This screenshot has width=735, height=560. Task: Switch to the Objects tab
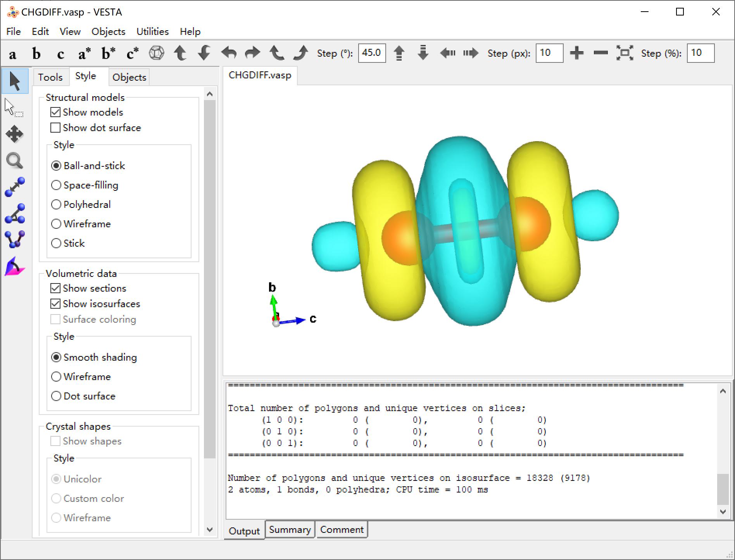(x=129, y=77)
